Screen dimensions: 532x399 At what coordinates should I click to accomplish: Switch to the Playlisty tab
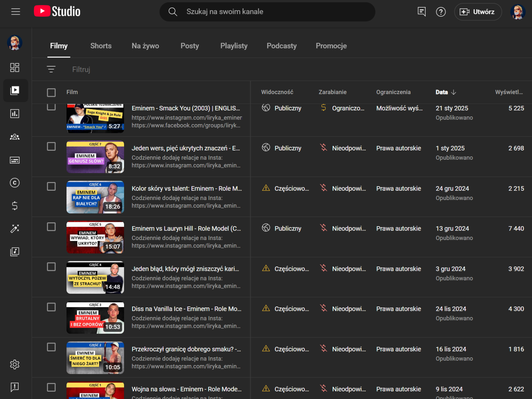(234, 46)
